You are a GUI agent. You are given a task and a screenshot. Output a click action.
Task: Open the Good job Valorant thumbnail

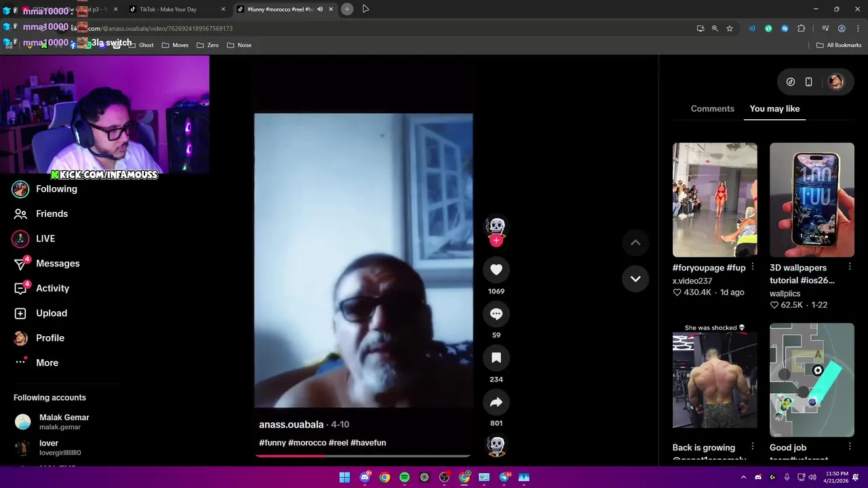point(812,380)
